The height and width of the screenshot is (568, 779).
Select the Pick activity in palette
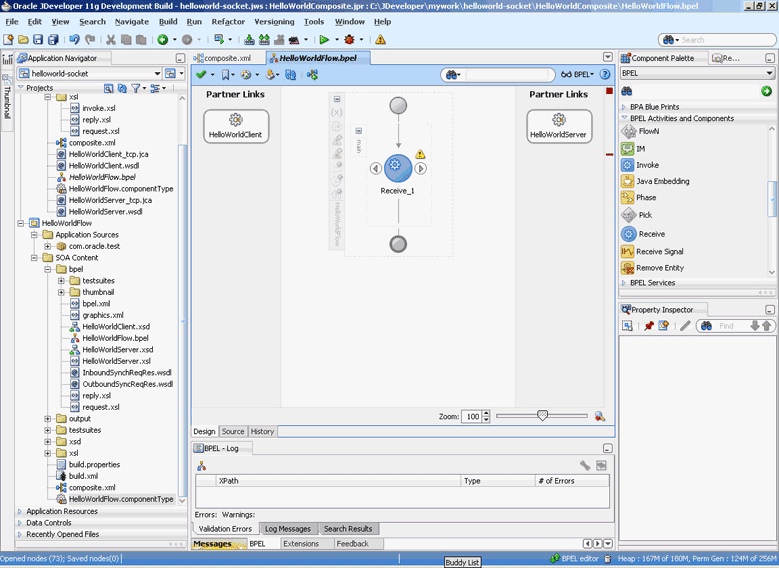pos(644,215)
